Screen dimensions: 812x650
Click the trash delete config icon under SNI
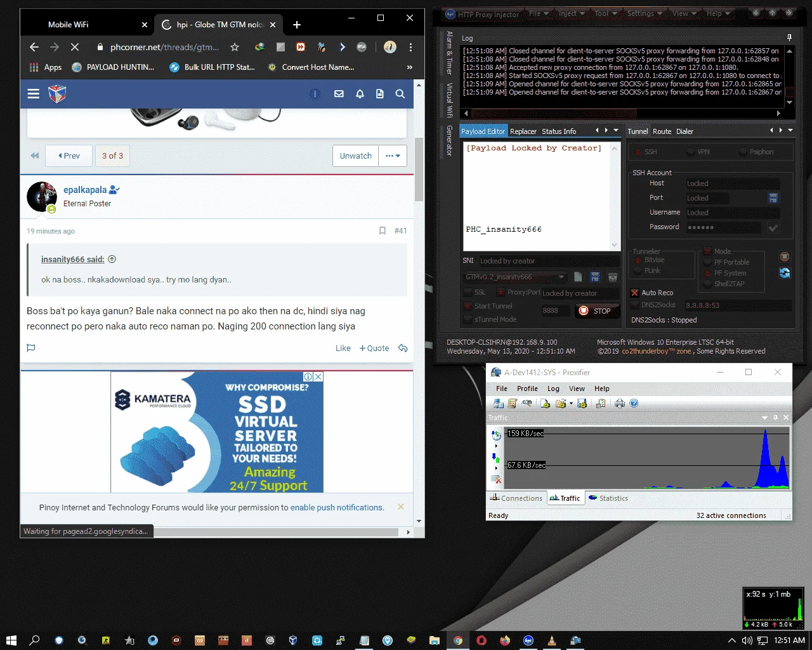point(612,277)
